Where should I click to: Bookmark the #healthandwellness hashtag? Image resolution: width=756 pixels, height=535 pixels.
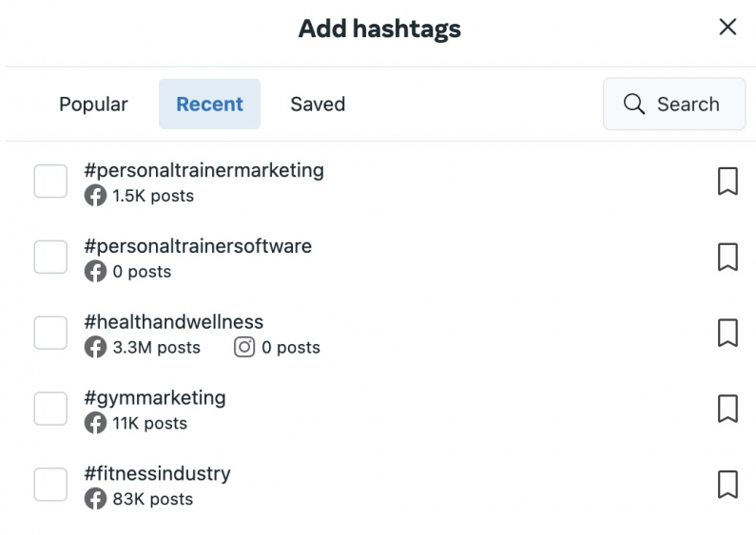pos(727,334)
